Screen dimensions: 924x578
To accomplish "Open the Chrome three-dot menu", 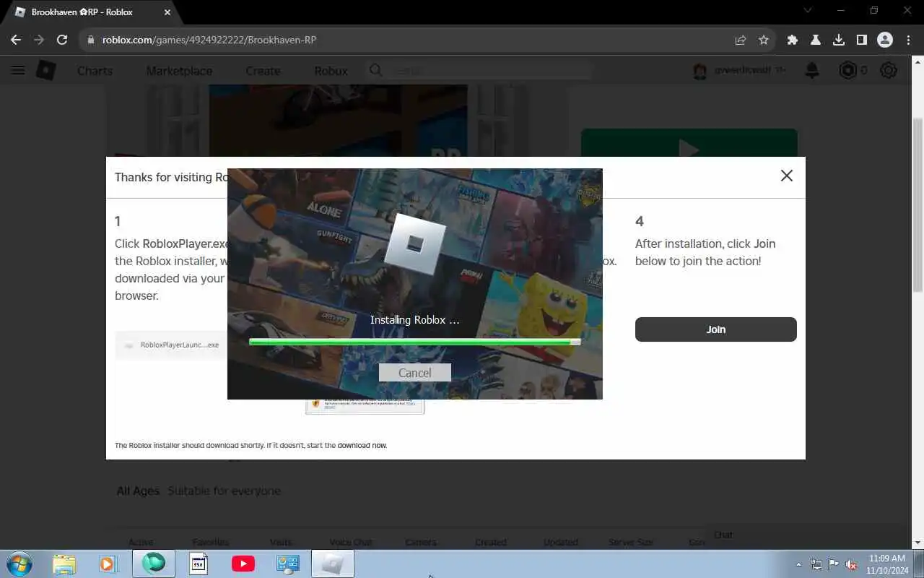I will point(908,40).
